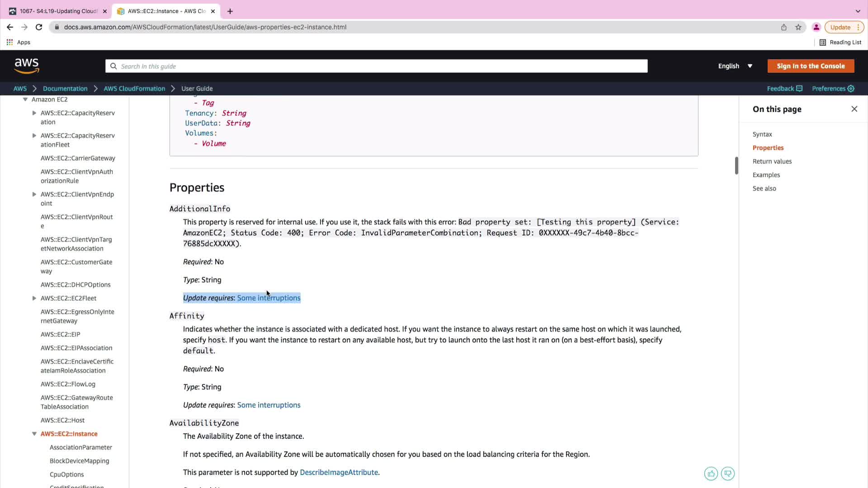Open the Preferences gear icon
868x488 pixels.
[x=851, y=89]
